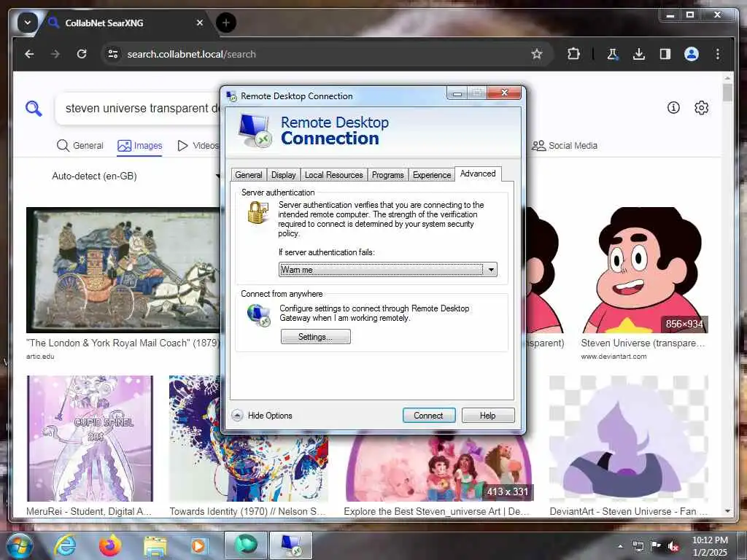Select the Images search category
Viewport: 747px width, 560px height.
pyautogui.click(x=139, y=146)
